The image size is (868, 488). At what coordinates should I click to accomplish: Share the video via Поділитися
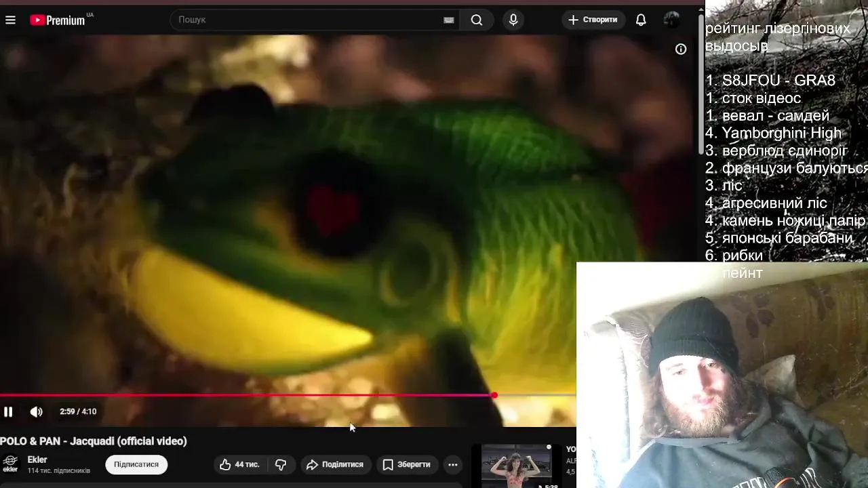pyautogui.click(x=334, y=464)
